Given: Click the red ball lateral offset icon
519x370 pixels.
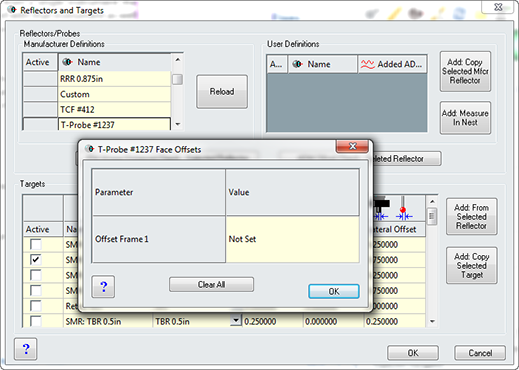Looking at the screenshot, I should tap(403, 210).
